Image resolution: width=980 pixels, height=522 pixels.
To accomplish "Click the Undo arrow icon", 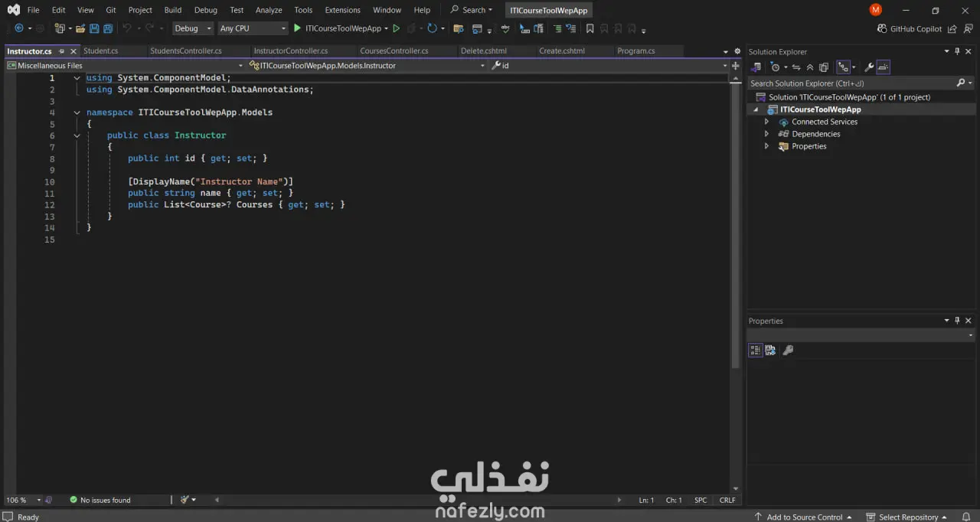I will [127, 28].
